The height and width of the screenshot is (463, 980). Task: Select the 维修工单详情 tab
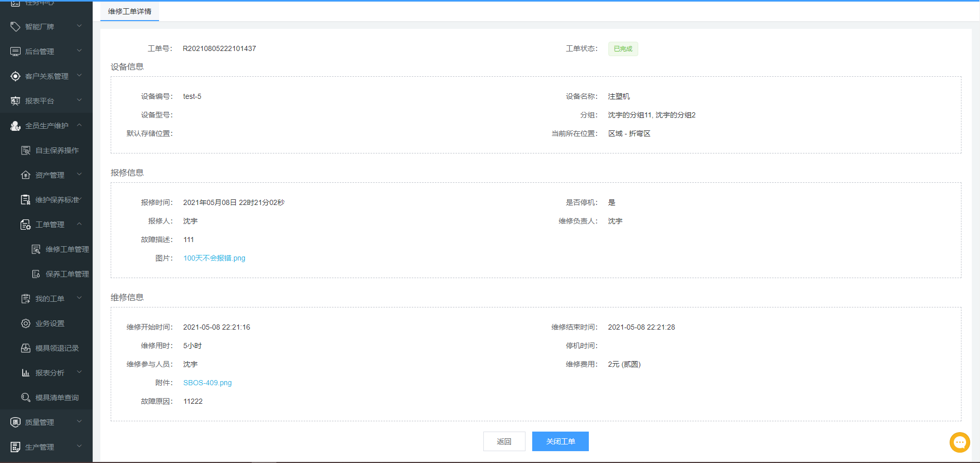tap(130, 11)
